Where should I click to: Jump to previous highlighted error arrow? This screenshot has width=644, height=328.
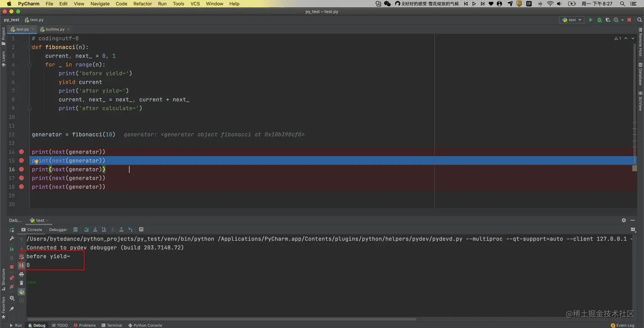[626, 38]
